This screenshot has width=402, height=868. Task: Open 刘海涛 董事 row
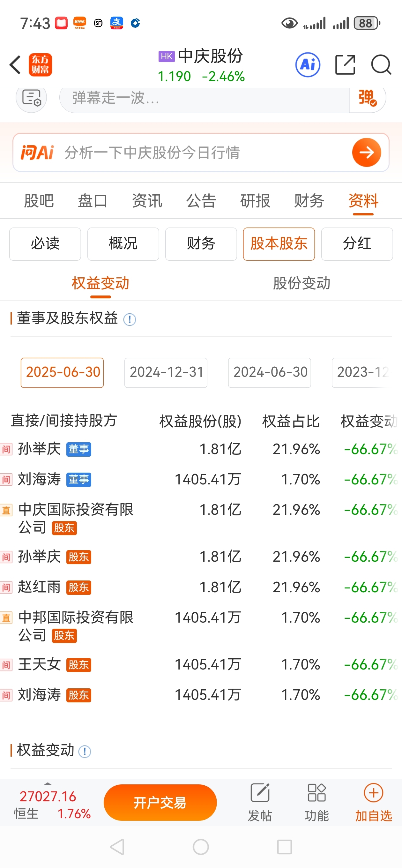(201, 479)
